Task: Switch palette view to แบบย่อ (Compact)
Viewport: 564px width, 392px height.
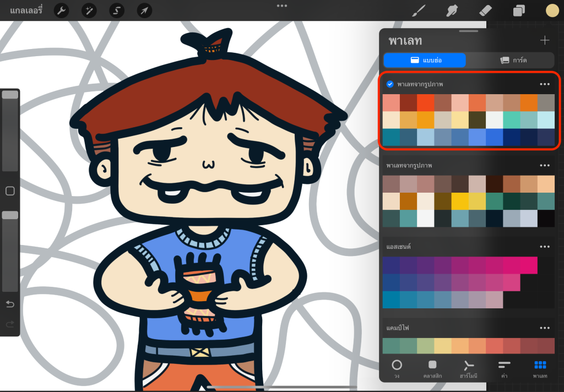Action: point(425,60)
